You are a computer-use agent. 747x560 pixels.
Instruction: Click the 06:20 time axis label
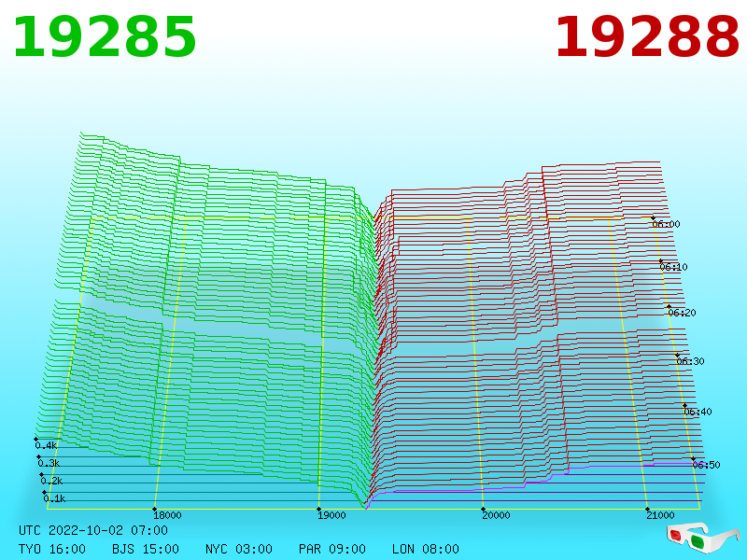[x=682, y=313]
